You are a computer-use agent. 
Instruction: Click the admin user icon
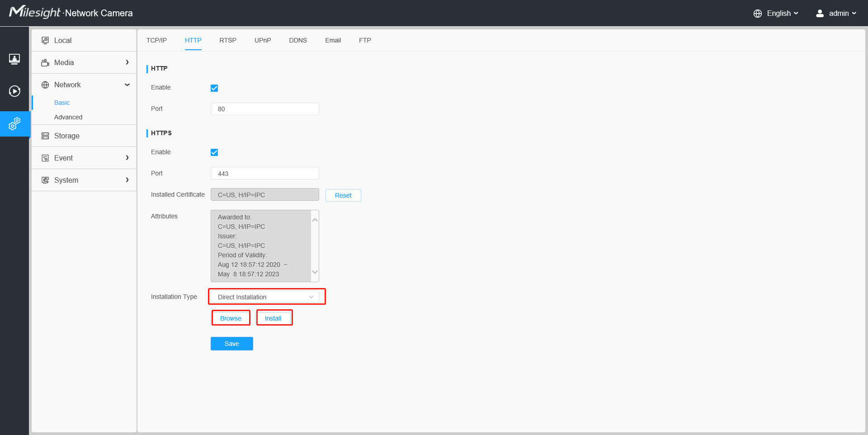pos(820,14)
